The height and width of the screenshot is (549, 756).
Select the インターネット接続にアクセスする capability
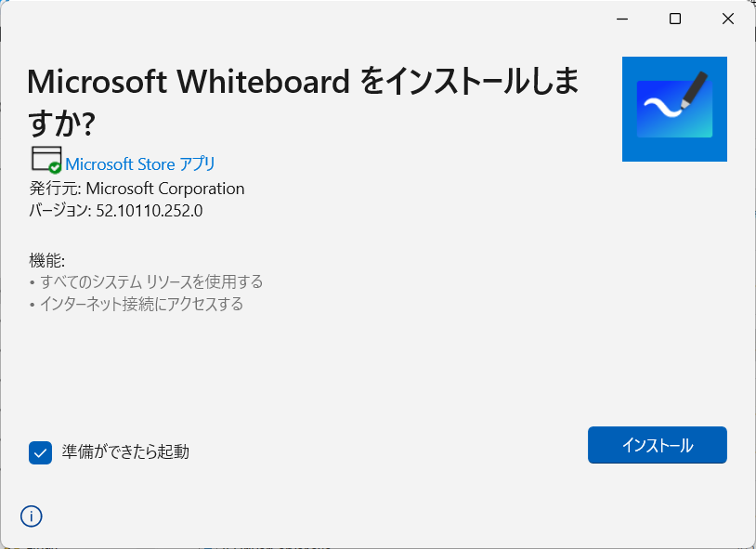[x=141, y=304]
